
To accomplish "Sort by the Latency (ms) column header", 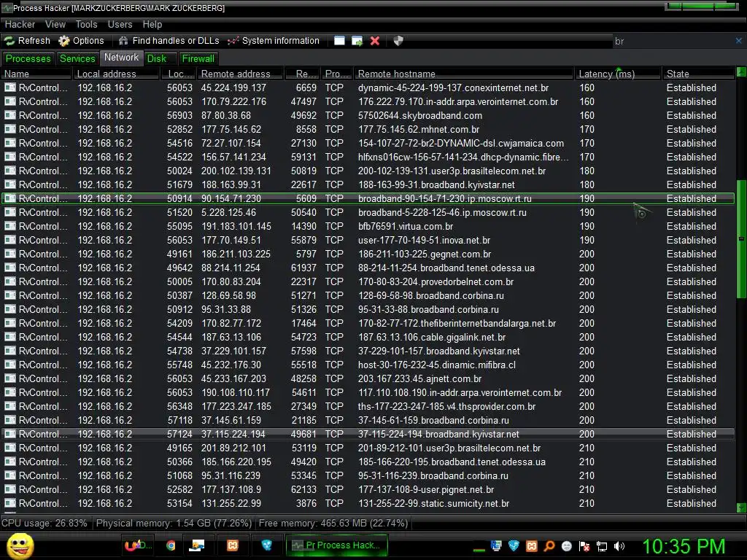I will 617,74.
